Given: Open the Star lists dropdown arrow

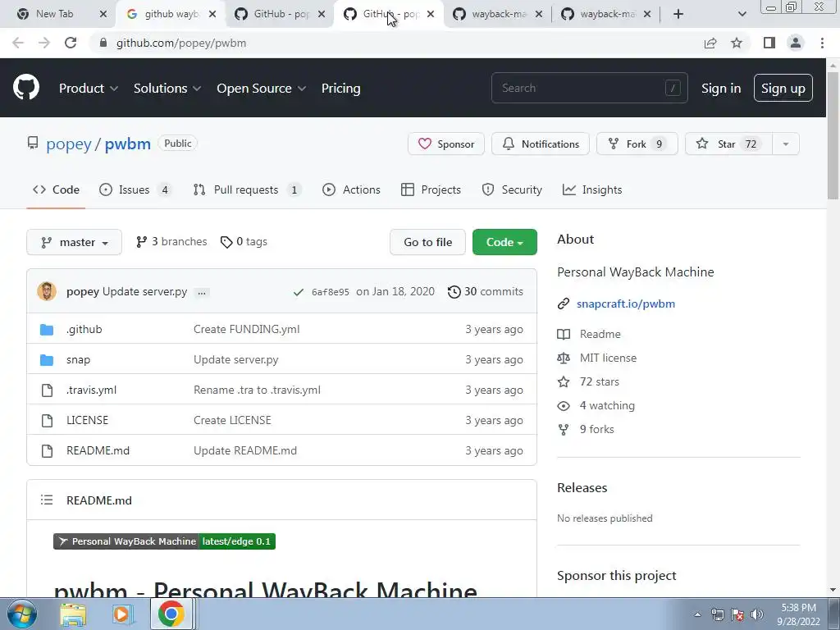Looking at the screenshot, I should (785, 144).
